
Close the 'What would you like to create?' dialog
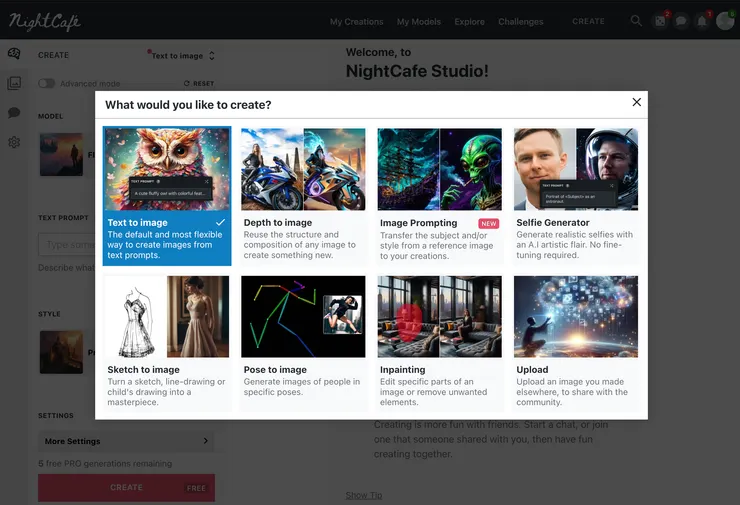[x=636, y=102]
